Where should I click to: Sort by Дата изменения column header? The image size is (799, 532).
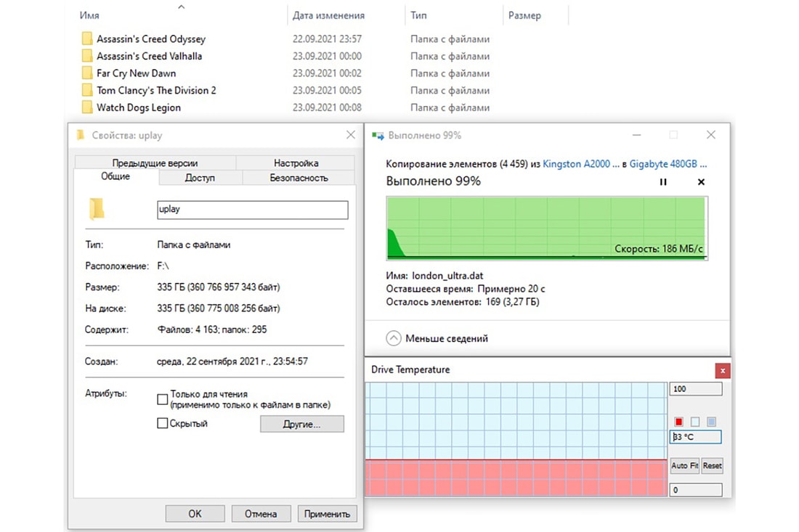(328, 15)
